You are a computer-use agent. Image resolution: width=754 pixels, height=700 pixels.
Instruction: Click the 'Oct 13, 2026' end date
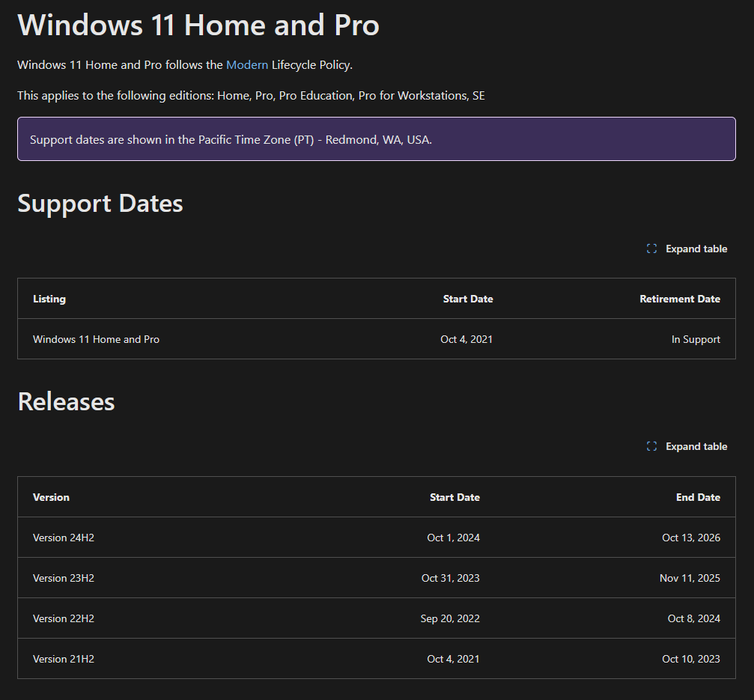691,538
